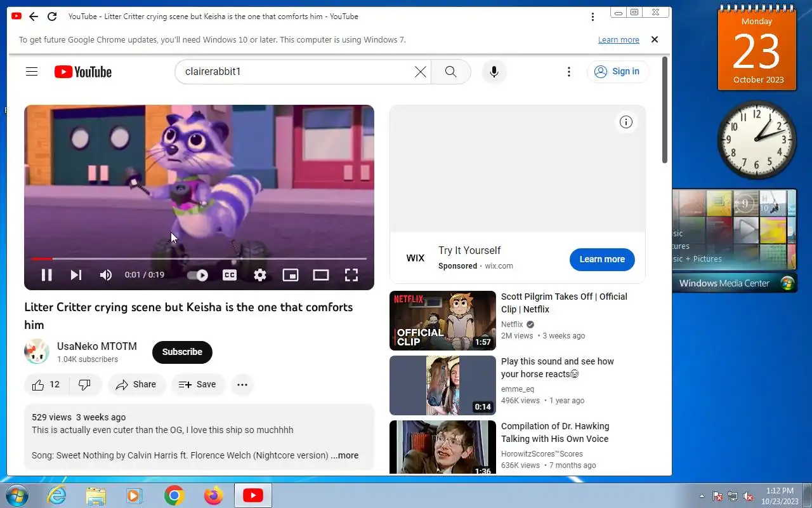This screenshot has height=508, width=812.
Task: Click the Wix Learn more button
Action: pyautogui.click(x=602, y=259)
